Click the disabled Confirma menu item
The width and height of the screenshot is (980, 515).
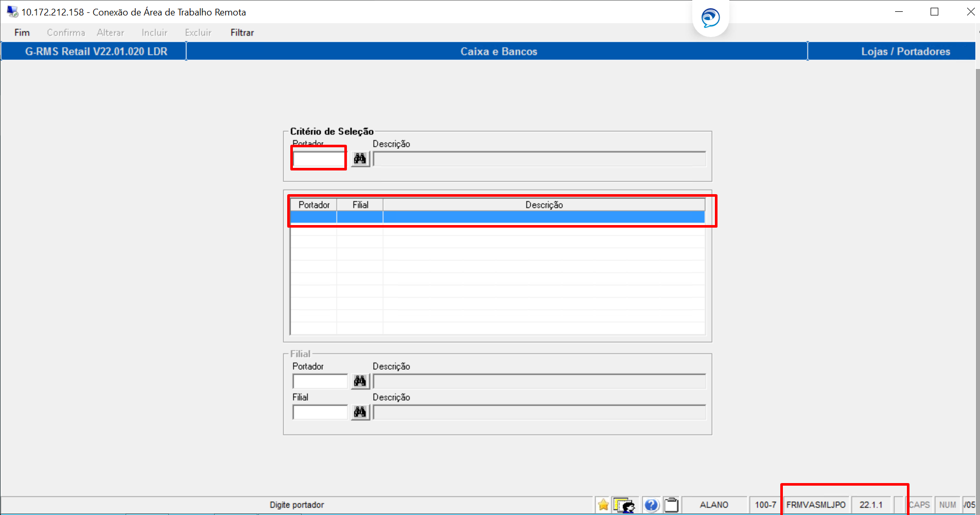pyautogui.click(x=66, y=32)
